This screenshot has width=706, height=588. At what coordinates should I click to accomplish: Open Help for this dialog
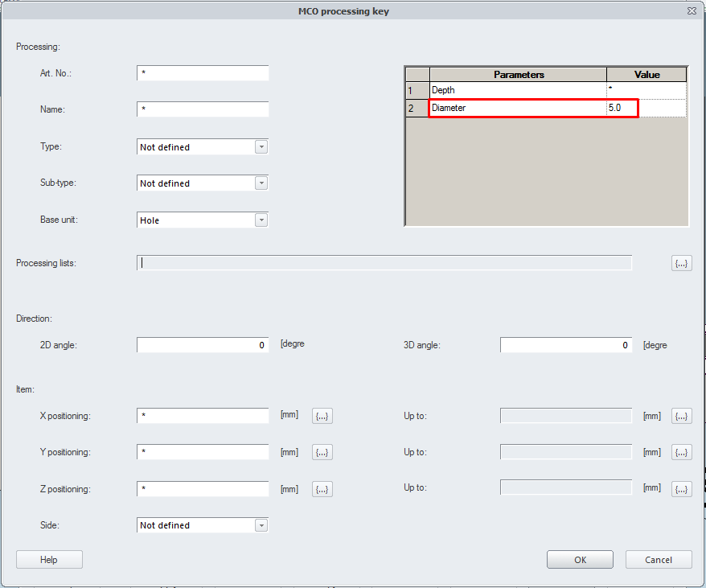(49, 560)
